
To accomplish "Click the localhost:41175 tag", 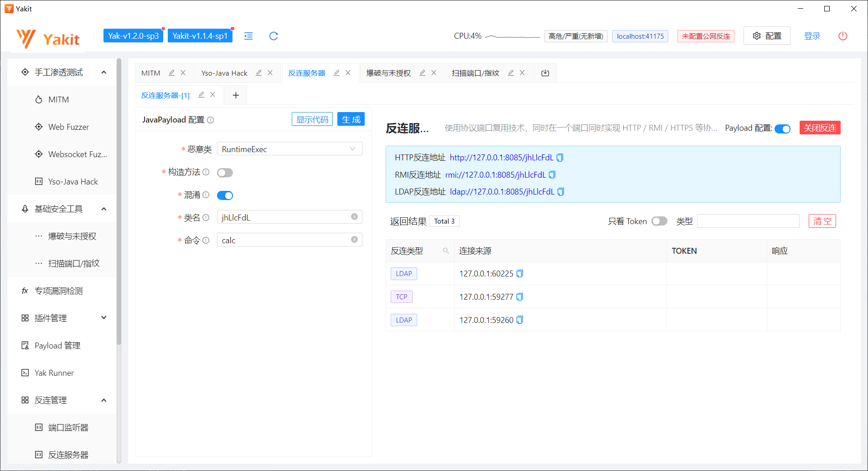I will [x=640, y=36].
